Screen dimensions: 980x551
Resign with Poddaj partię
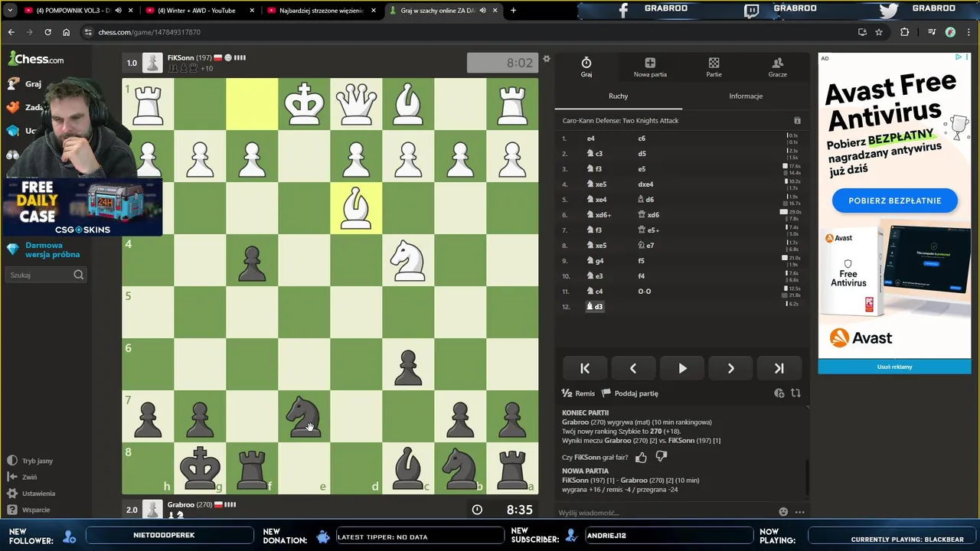click(630, 393)
